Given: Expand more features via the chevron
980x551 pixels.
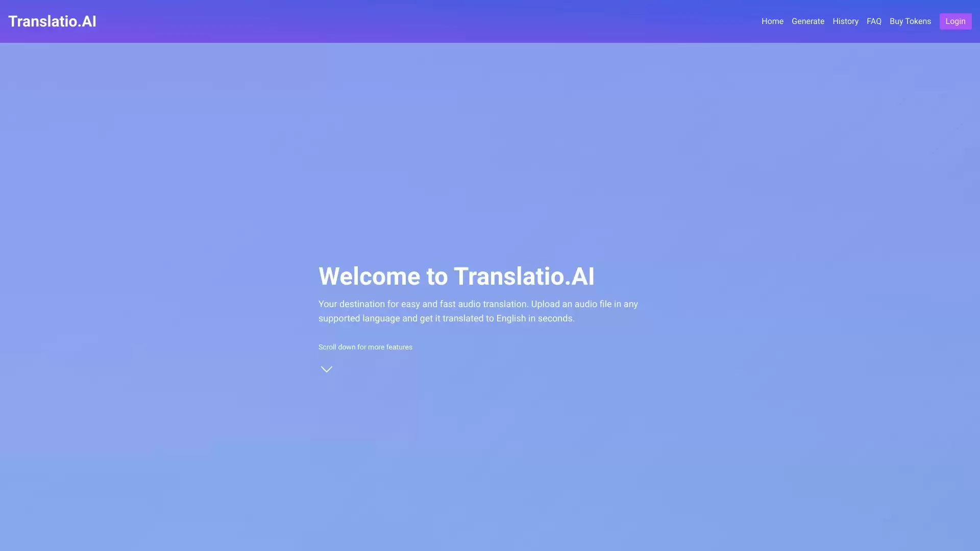Looking at the screenshot, I should 326,369.
